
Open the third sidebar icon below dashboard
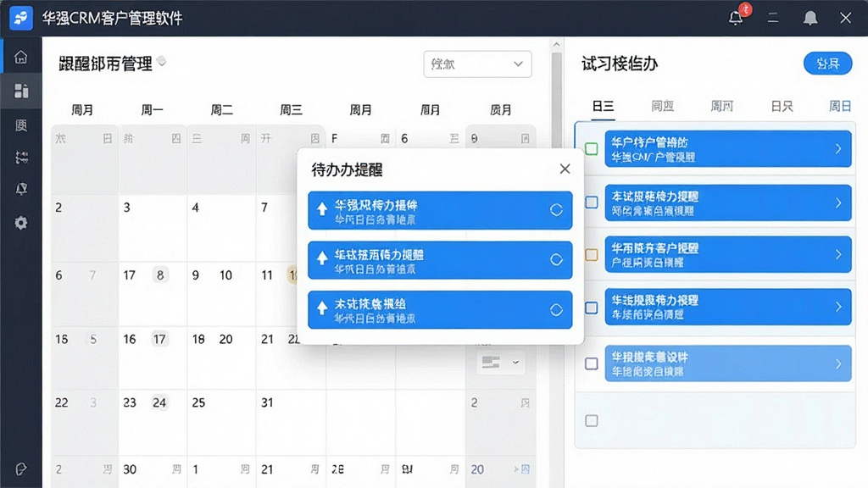coord(21,125)
